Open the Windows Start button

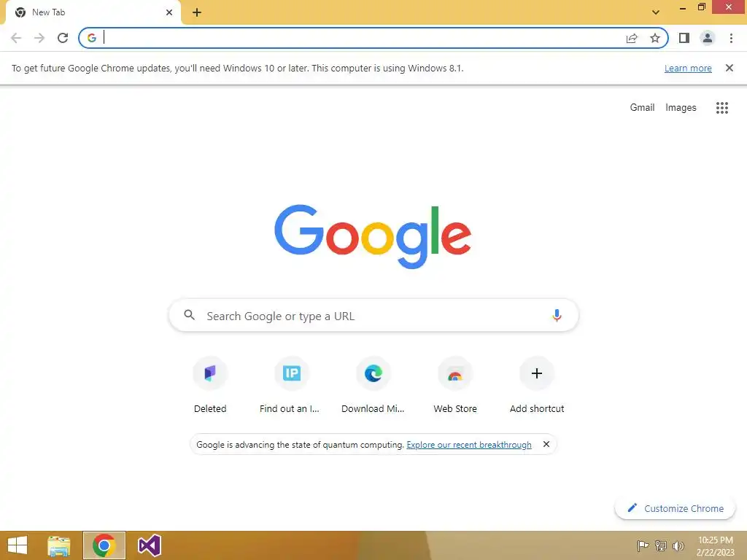pyautogui.click(x=18, y=545)
